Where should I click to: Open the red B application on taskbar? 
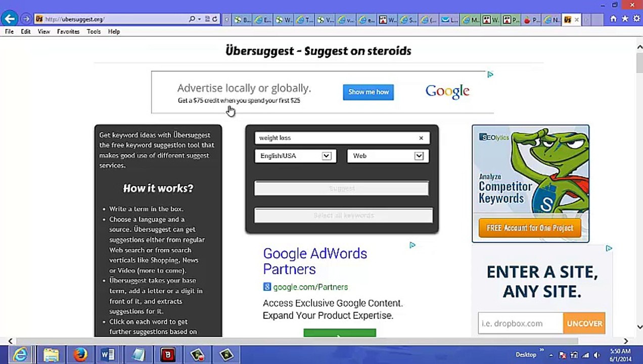167,354
